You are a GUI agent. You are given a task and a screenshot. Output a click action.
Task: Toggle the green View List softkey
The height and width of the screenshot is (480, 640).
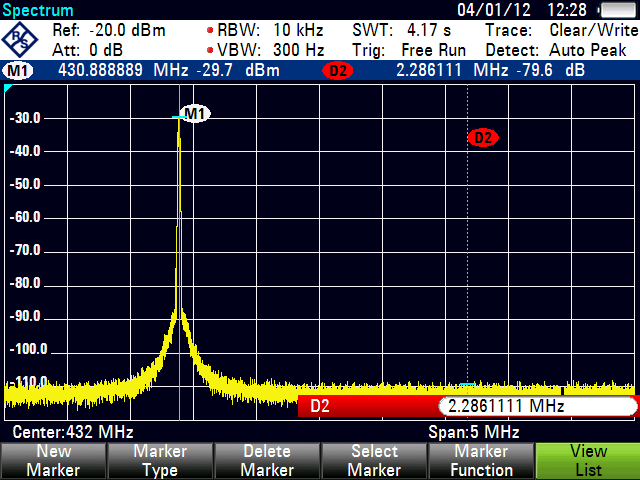(x=587, y=461)
